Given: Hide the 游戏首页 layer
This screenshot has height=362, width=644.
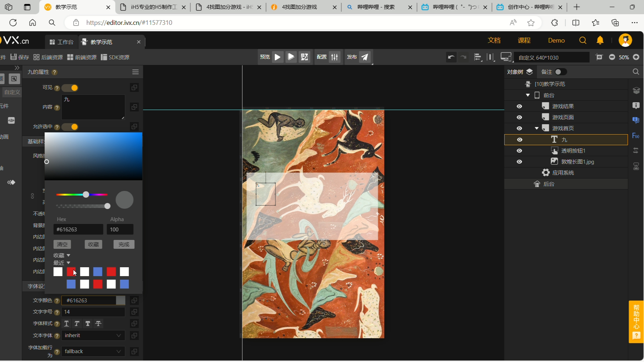Looking at the screenshot, I should pyautogui.click(x=519, y=128).
